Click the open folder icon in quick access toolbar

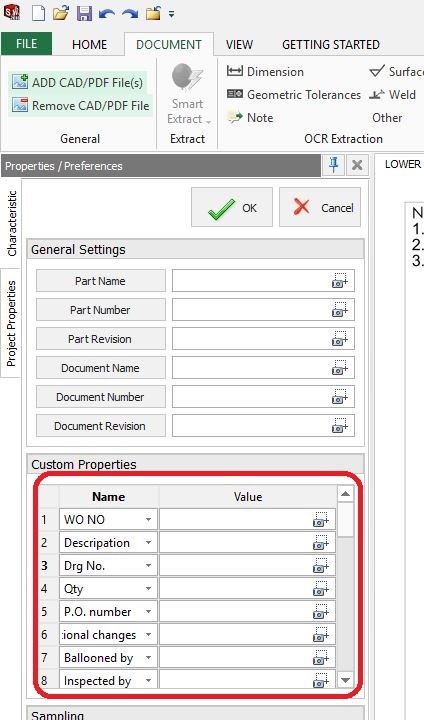[61, 12]
